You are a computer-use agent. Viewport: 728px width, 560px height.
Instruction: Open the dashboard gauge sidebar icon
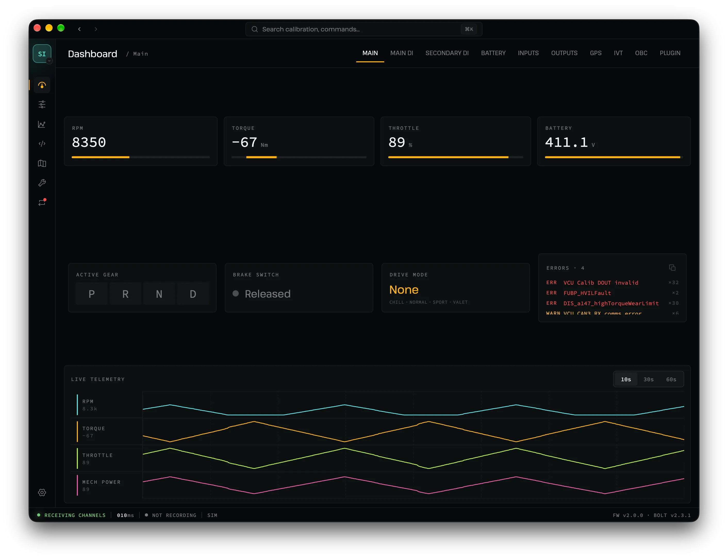point(42,85)
